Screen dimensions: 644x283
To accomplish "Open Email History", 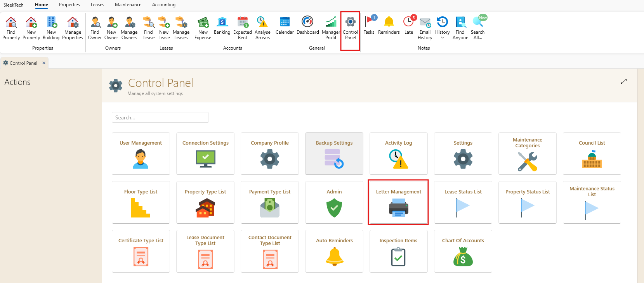I will click(x=425, y=28).
